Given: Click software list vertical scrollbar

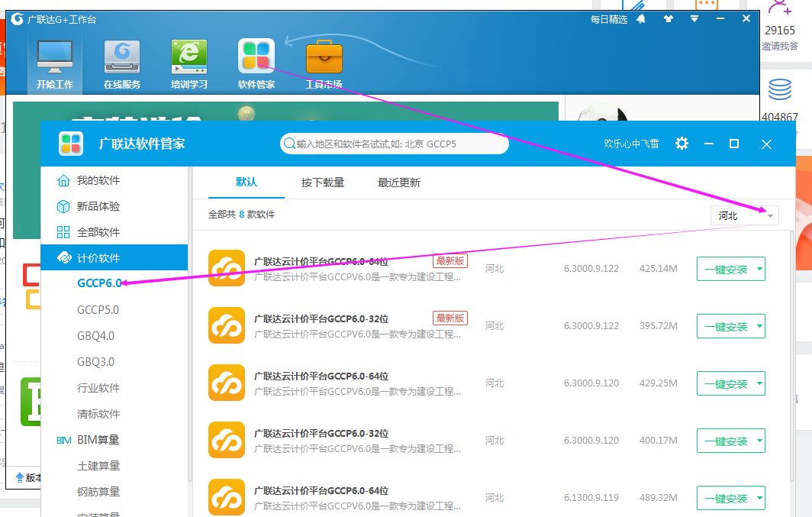Looking at the screenshot, I should [x=792, y=357].
